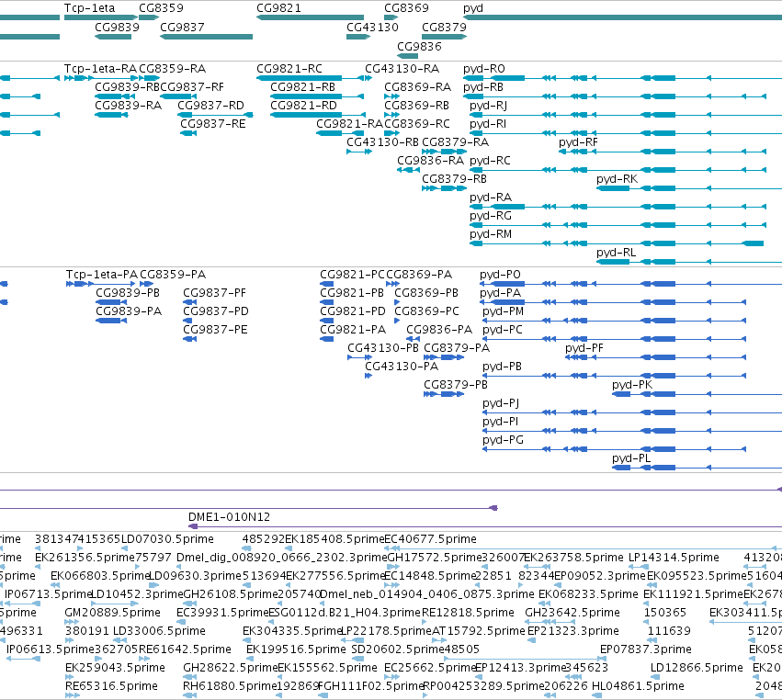The height and width of the screenshot is (700, 782).
Task: Select transcript CG9821-RD
Action: [x=304, y=106]
